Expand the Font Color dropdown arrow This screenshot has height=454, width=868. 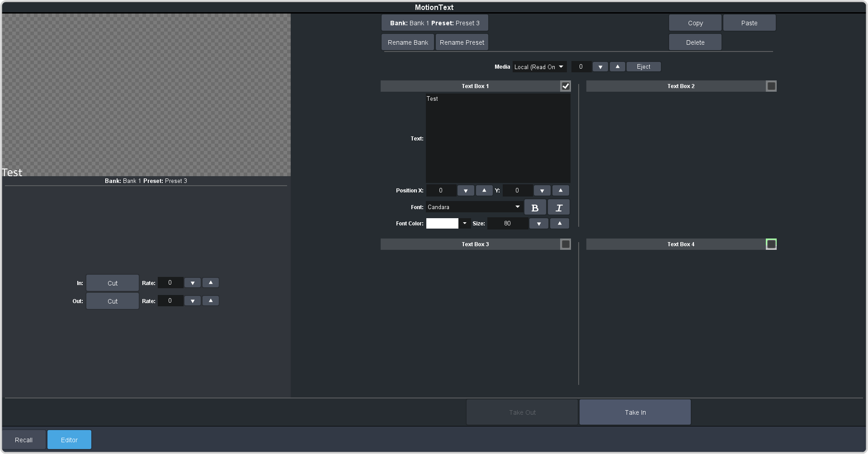(x=465, y=224)
